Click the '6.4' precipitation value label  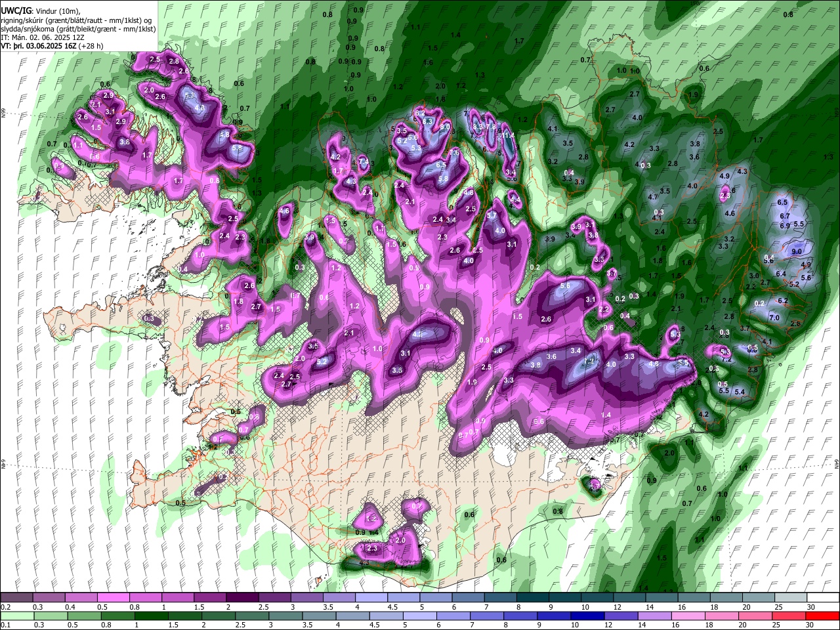click(781, 274)
